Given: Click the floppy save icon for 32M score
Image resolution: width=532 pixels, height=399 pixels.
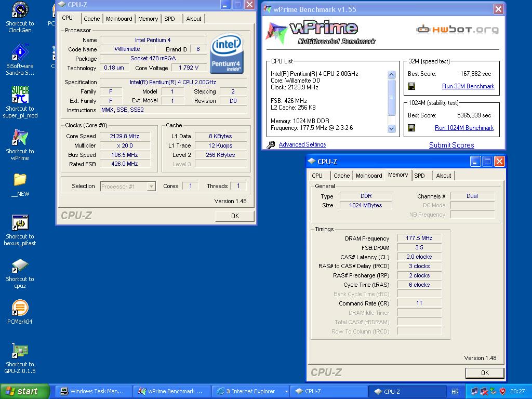Looking at the screenshot, I should [411, 86].
